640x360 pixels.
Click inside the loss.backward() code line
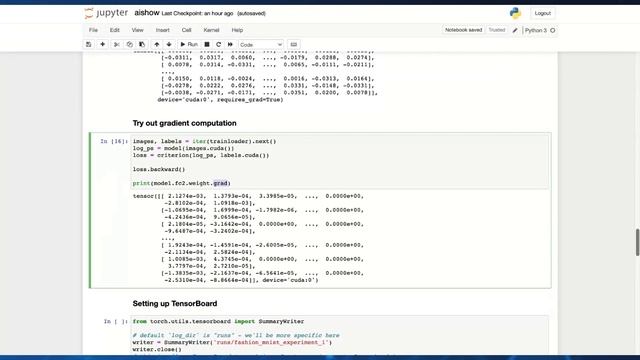pos(159,169)
